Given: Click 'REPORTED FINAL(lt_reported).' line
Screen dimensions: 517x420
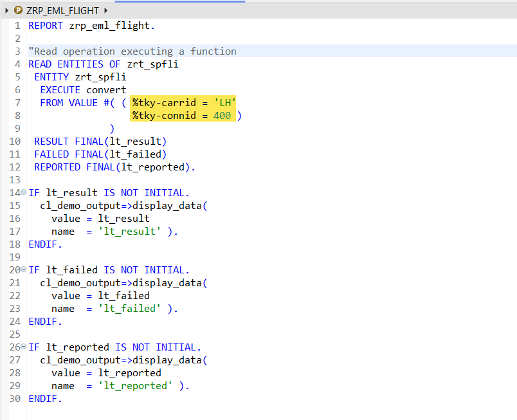Looking at the screenshot, I should point(114,167).
